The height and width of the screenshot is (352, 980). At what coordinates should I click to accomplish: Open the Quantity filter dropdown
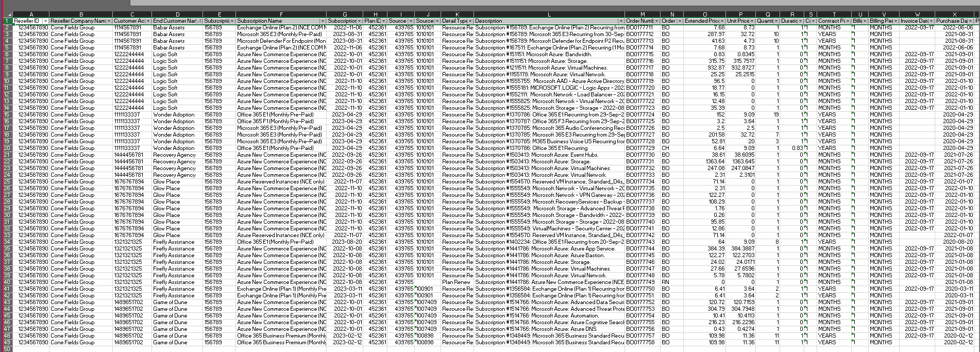pyautogui.click(x=776, y=21)
